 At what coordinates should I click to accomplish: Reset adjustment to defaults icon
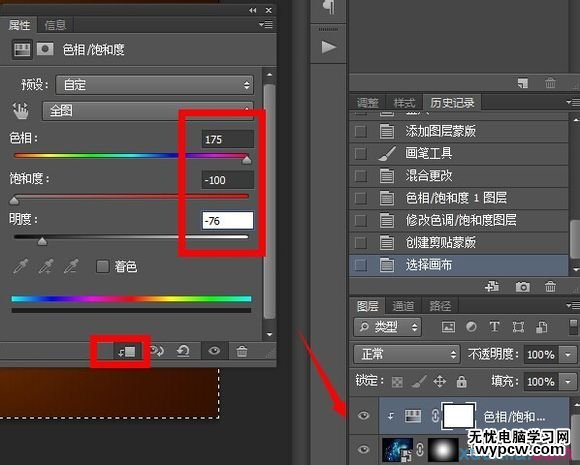pos(183,351)
